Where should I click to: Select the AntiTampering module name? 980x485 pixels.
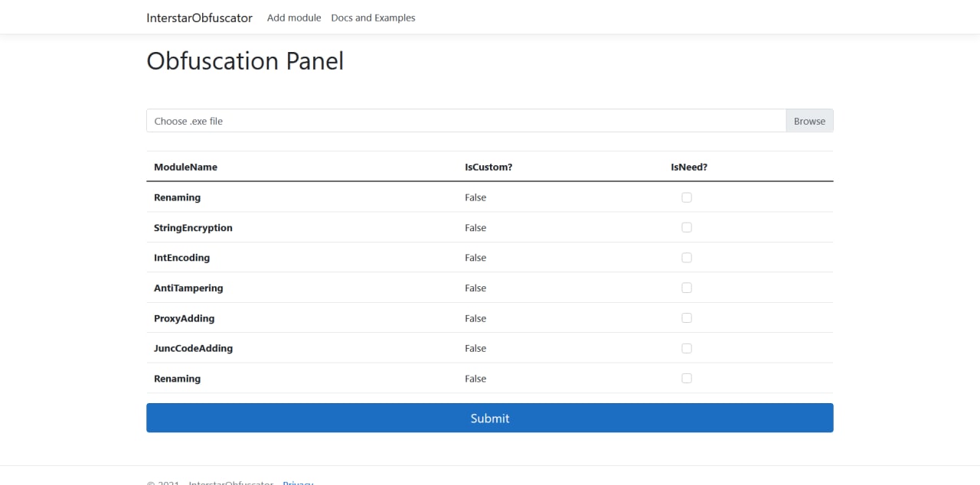(188, 288)
